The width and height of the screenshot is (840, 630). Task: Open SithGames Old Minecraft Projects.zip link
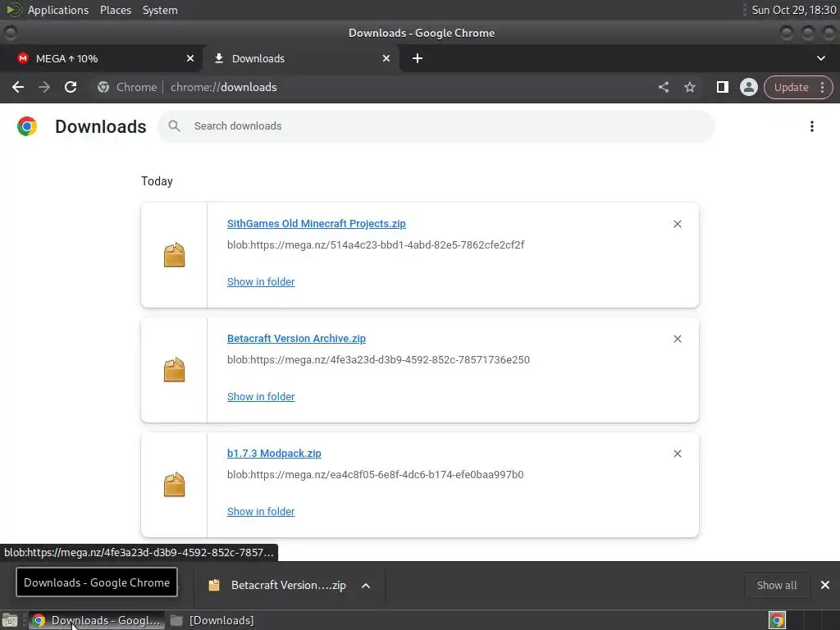(316, 223)
